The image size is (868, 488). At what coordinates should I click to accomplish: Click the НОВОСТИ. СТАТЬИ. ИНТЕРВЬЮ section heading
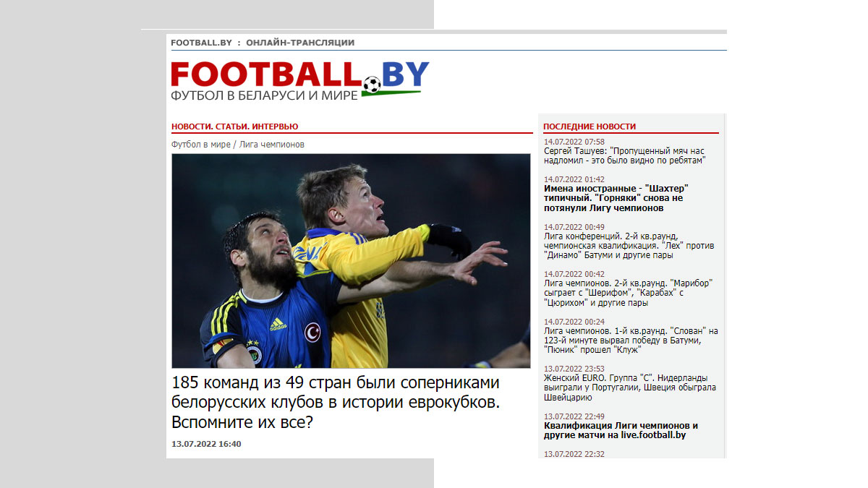(234, 127)
